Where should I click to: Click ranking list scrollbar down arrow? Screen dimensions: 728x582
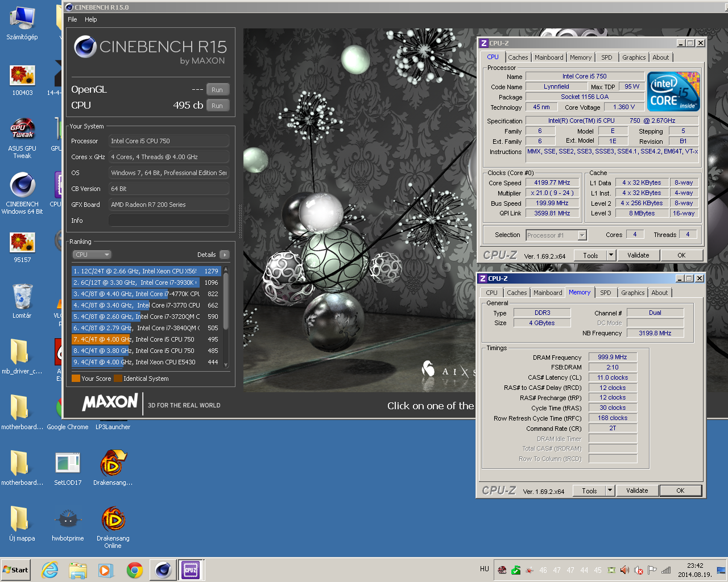pos(226,365)
